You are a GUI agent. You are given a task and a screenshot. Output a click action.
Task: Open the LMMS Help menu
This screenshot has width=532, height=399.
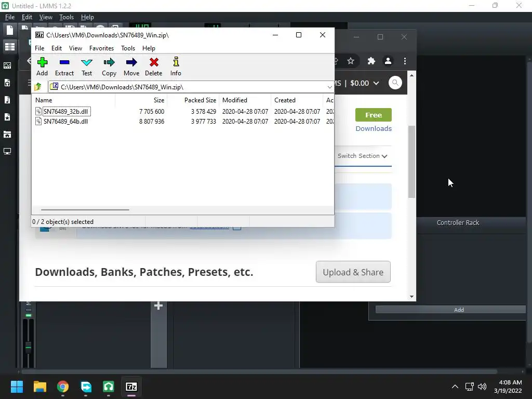(87, 17)
